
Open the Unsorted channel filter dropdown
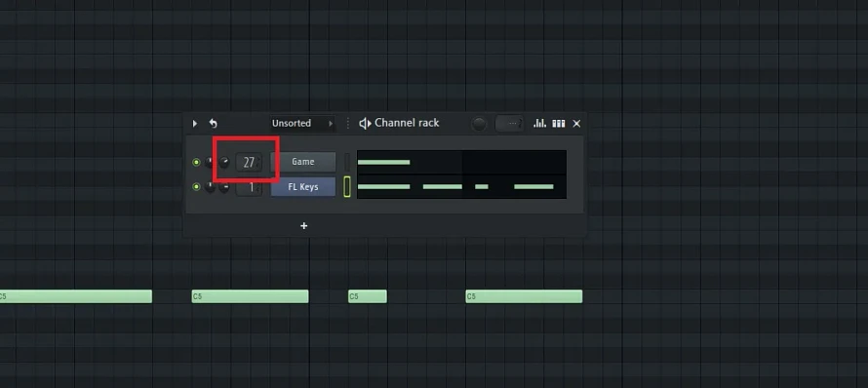tap(302, 124)
